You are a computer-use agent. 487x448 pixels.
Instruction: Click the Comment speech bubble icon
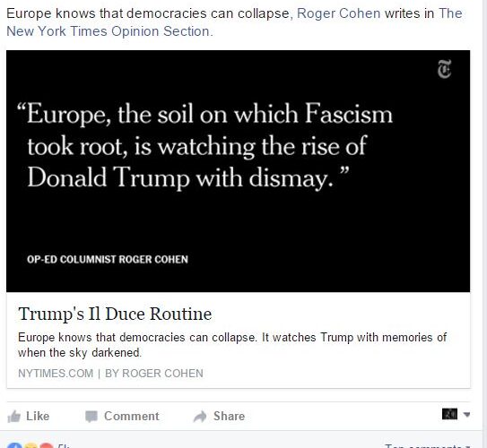click(91, 417)
